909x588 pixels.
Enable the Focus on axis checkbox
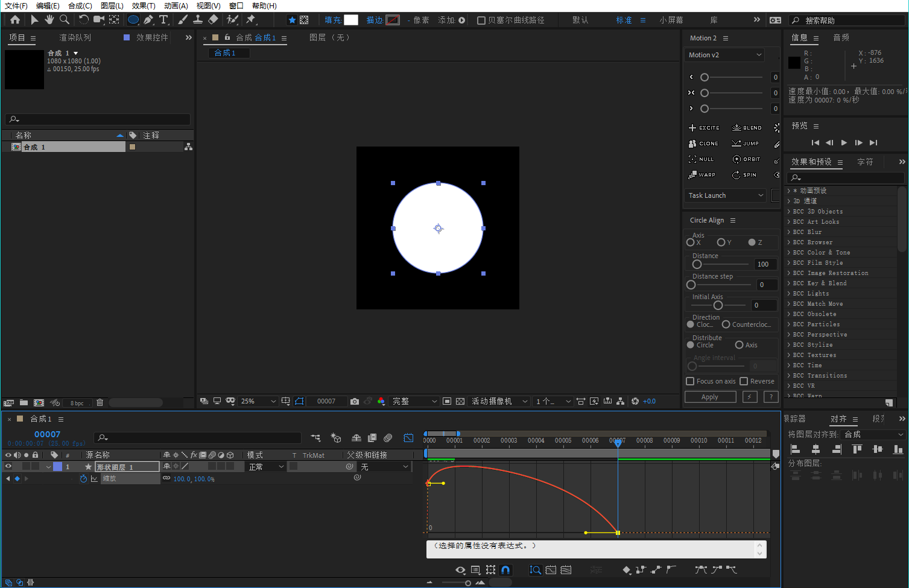(690, 381)
